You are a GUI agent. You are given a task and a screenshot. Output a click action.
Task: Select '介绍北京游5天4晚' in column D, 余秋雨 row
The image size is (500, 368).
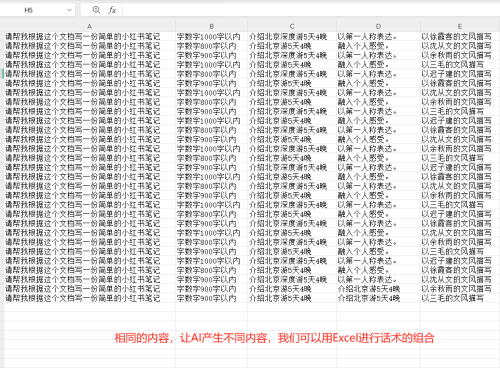pyautogui.click(x=369, y=288)
